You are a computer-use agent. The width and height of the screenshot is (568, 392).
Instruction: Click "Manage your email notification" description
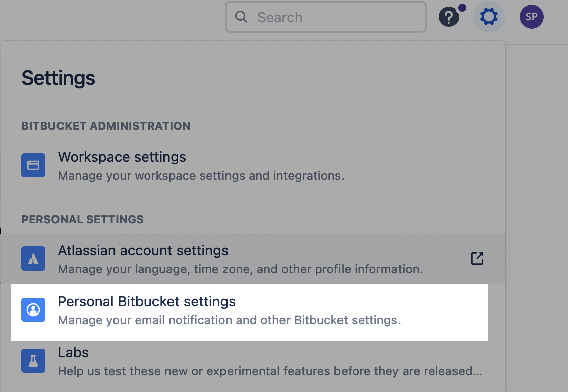[x=229, y=320]
